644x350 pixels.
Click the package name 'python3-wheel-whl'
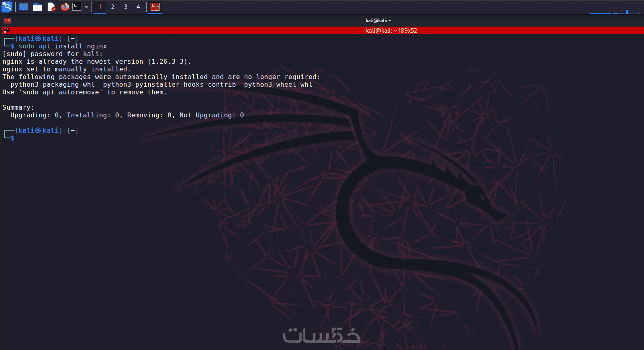[278, 85]
